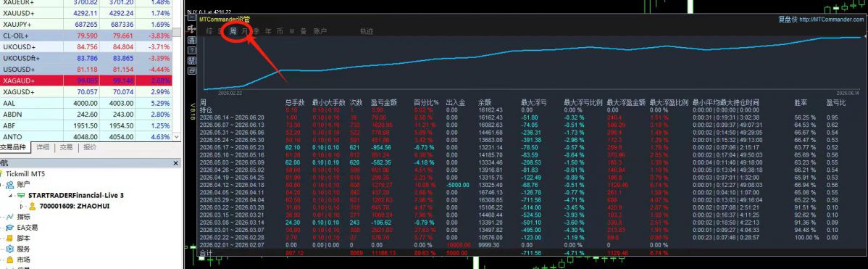
Task: Open the 详细 tab in market watch
Action: point(43,147)
